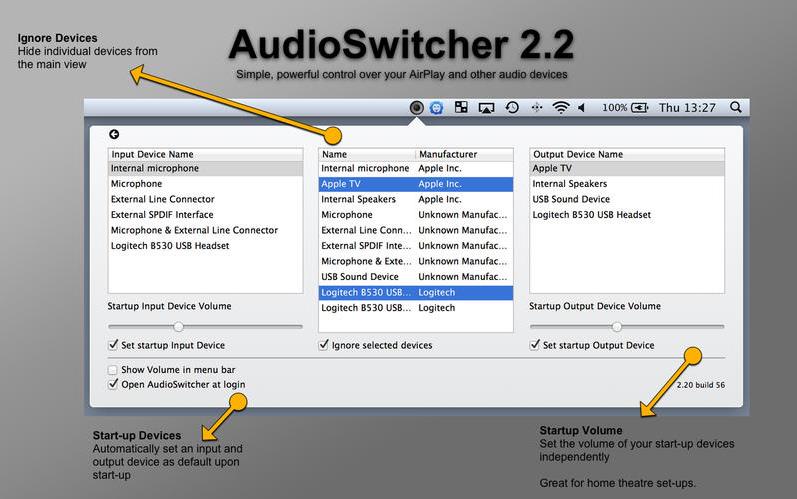Select USB Sound Device row in ignore list
Viewport: 797px width, 499px height.
coord(416,276)
